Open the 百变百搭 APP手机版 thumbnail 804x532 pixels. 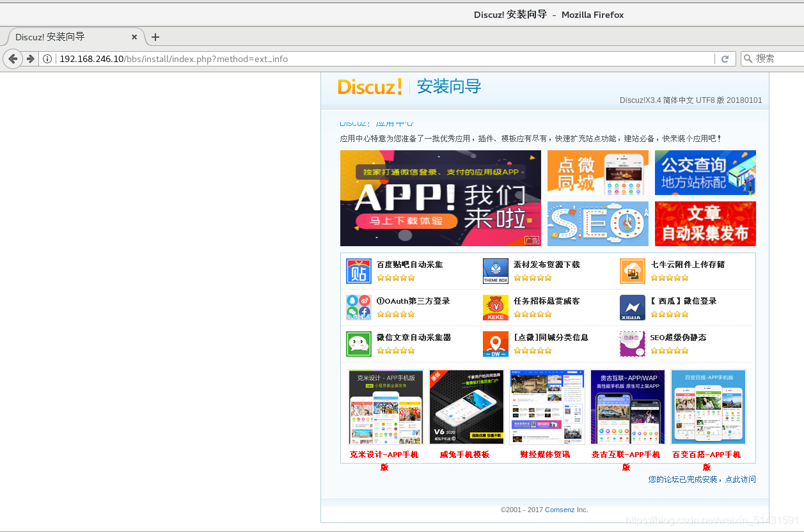pyautogui.click(x=708, y=407)
